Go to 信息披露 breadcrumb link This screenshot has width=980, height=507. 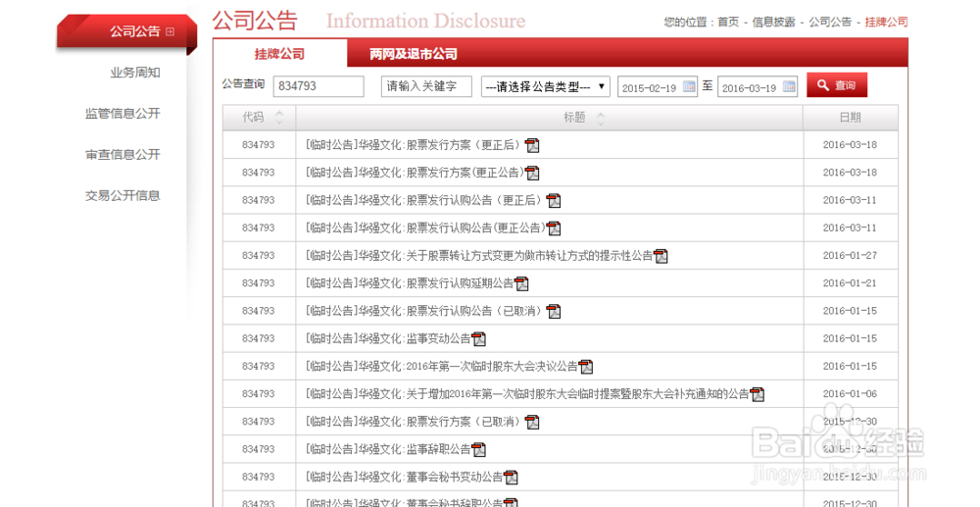tap(774, 22)
